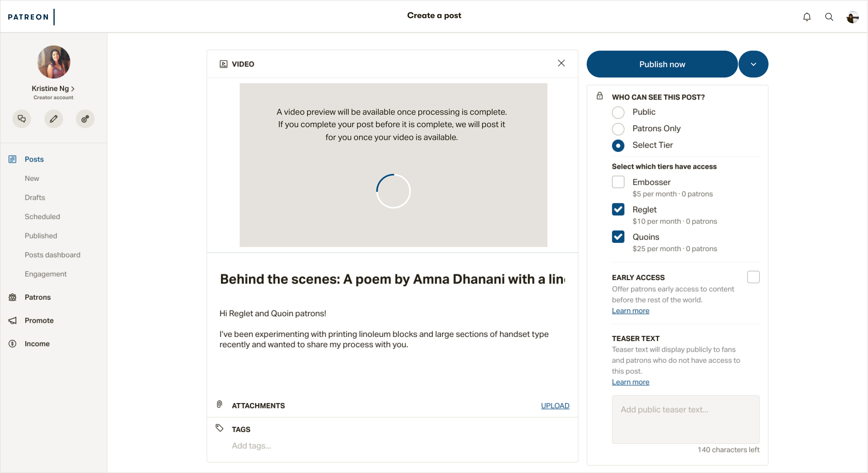Open search with the magnifier icon
Viewport: 868px width, 473px height.
tap(829, 17)
